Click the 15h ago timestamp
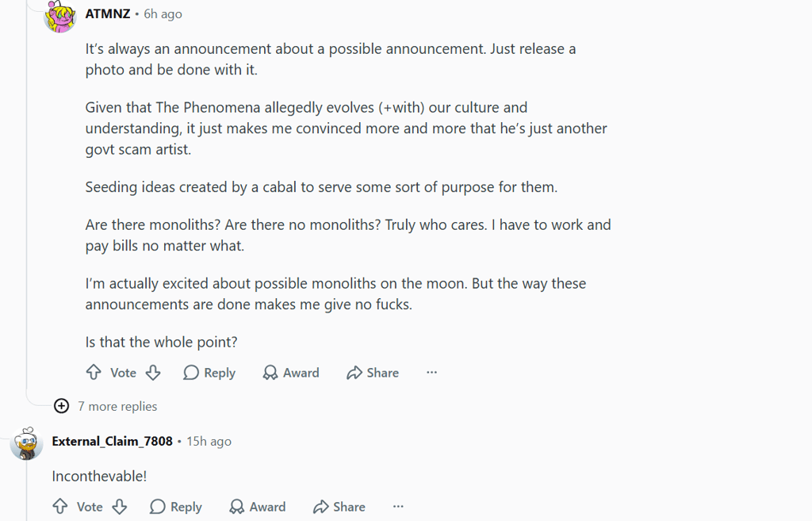The height and width of the screenshot is (521, 812). (x=209, y=441)
